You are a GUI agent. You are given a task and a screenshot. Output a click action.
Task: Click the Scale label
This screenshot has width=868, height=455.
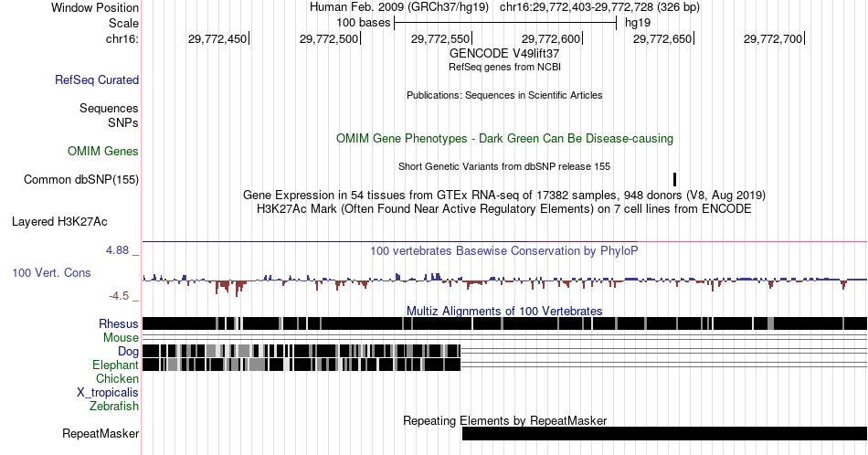(x=123, y=23)
